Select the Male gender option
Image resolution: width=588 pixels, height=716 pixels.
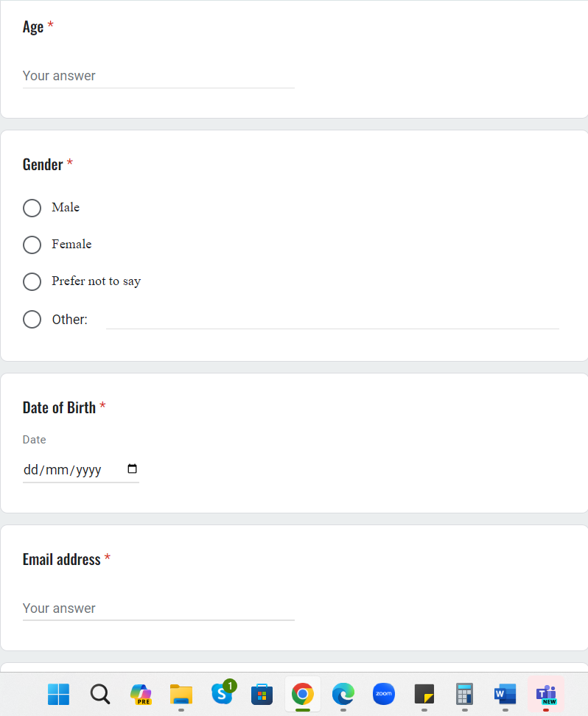point(32,208)
